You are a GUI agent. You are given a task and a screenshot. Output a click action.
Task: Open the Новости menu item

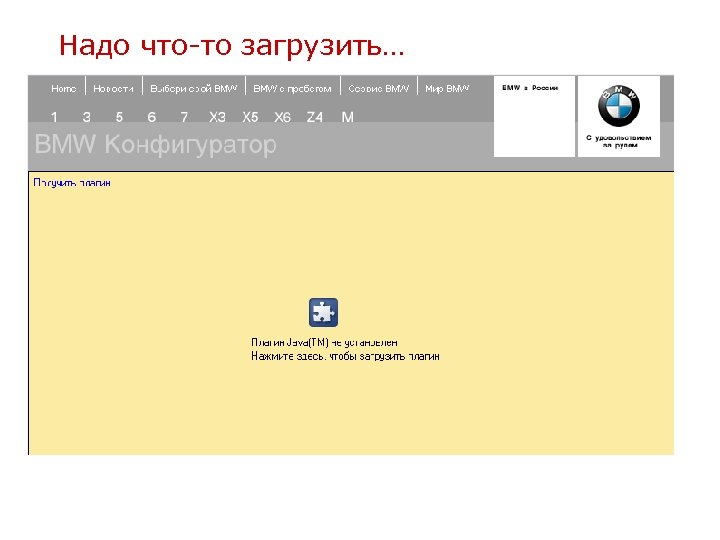tap(113, 89)
